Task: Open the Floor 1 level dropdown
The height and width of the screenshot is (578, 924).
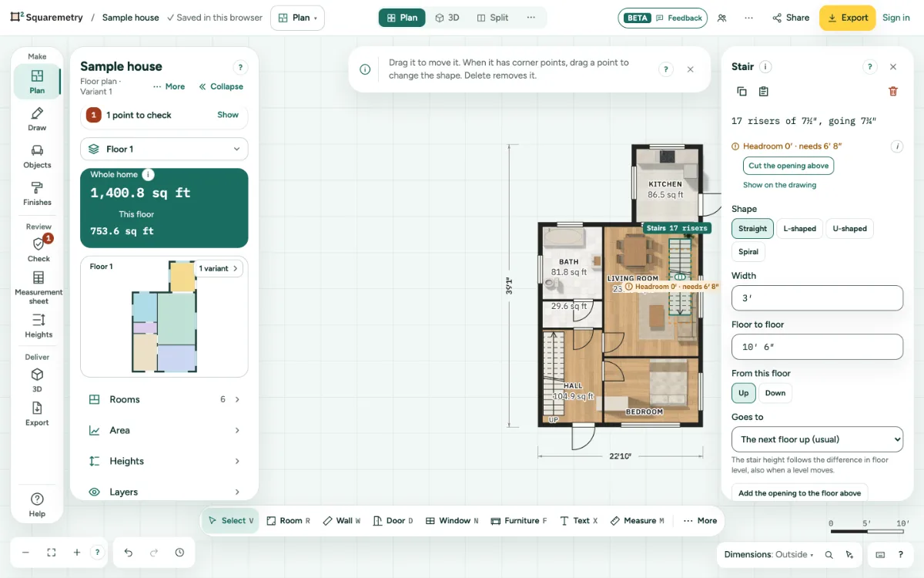Action: (x=164, y=150)
